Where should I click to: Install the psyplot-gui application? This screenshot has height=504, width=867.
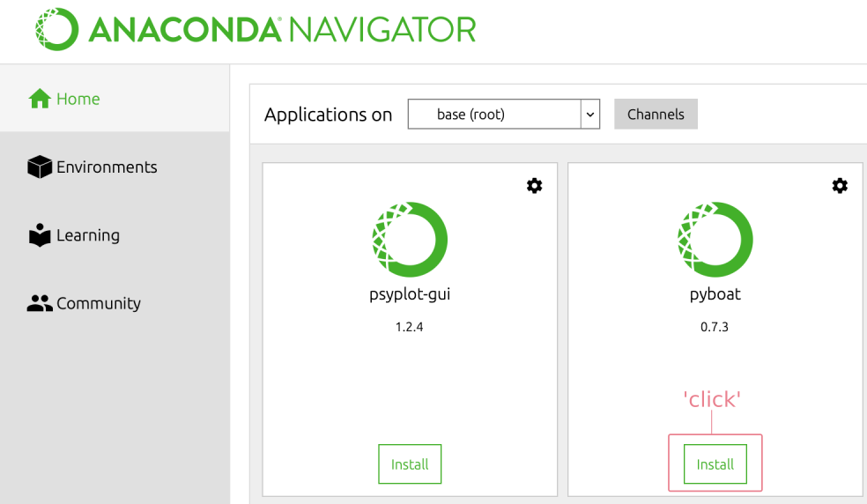click(410, 464)
